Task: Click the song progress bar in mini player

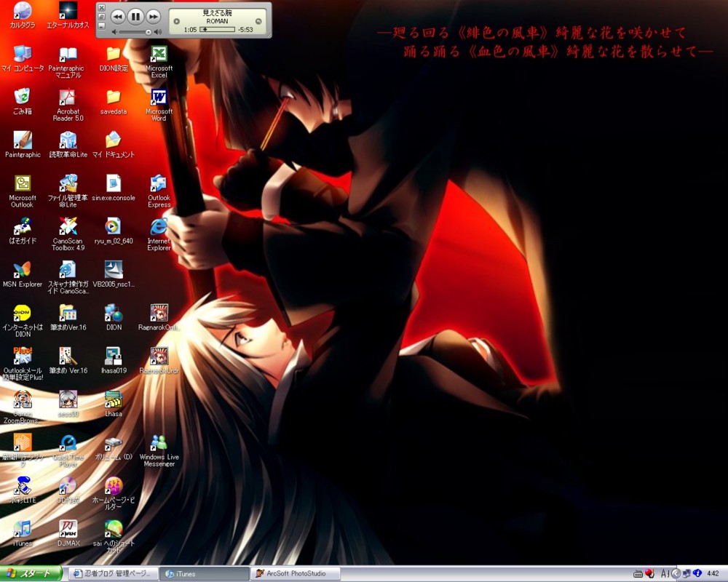Action: tap(217, 29)
